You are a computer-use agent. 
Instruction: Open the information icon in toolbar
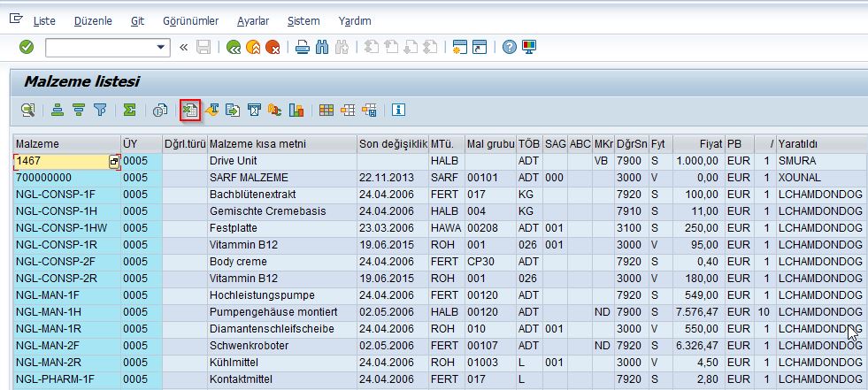398,110
